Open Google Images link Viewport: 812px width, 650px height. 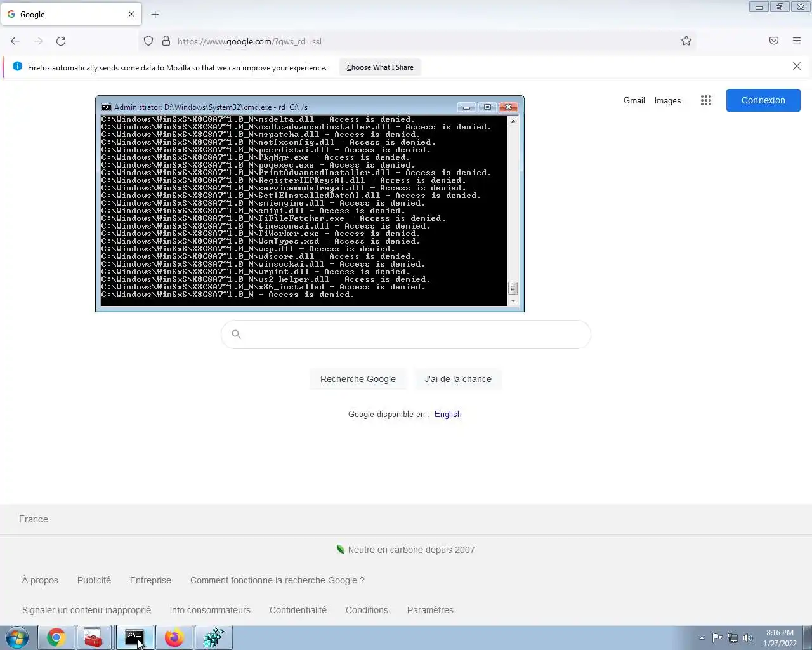click(x=667, y=100)
